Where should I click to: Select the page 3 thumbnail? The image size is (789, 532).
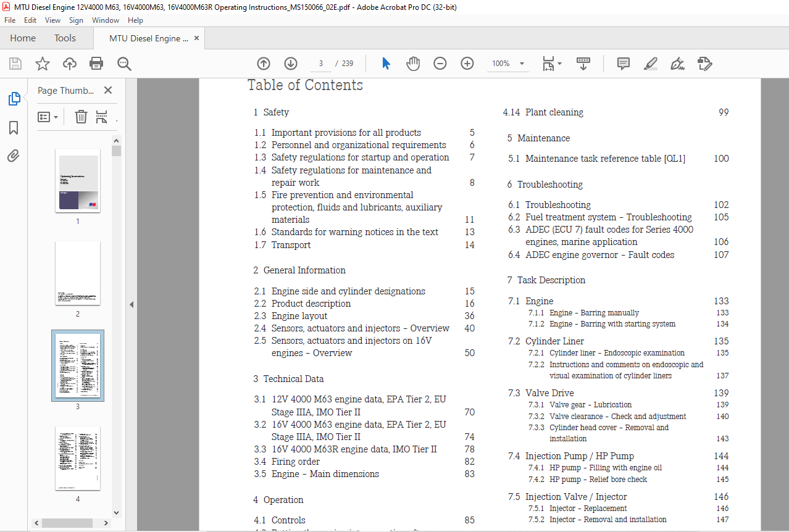[78, 365]
